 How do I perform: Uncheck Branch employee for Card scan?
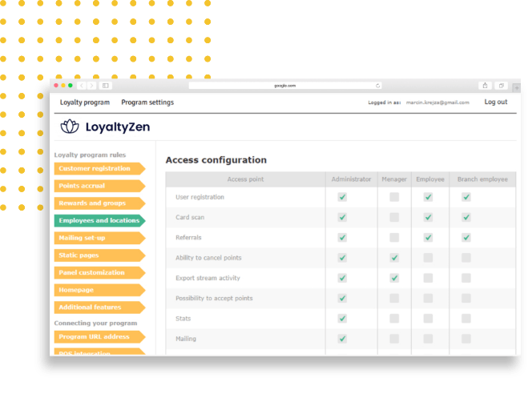coord(466,218)
